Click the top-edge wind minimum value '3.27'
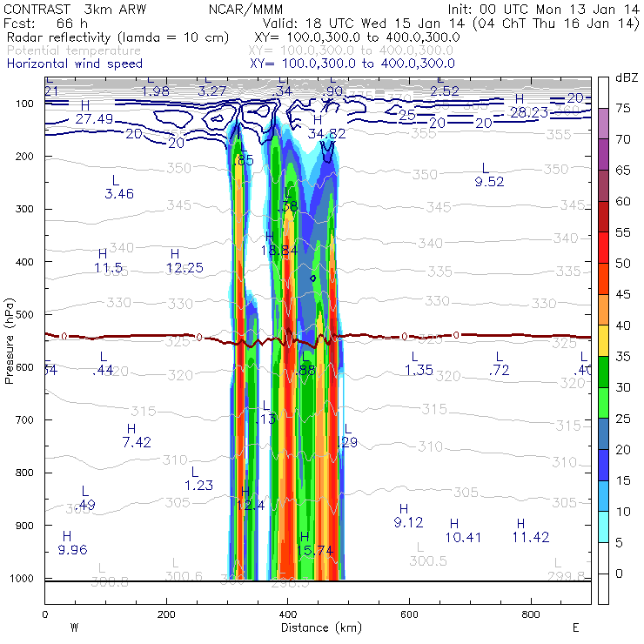This screenshot has height=644, width=644. point(212,91)
